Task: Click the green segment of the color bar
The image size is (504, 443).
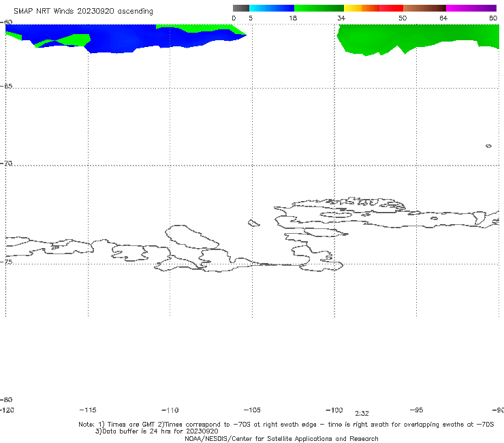Action: coord(319,8)
